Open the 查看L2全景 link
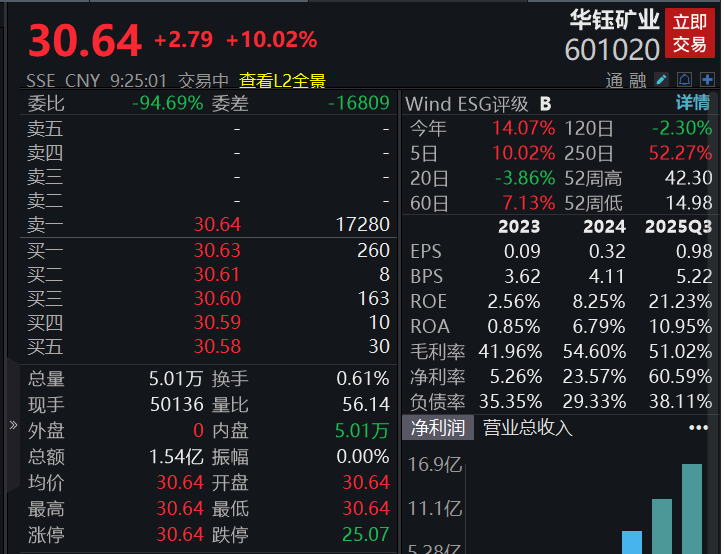This screenshot has width=724, height=554. click(281, 81)
